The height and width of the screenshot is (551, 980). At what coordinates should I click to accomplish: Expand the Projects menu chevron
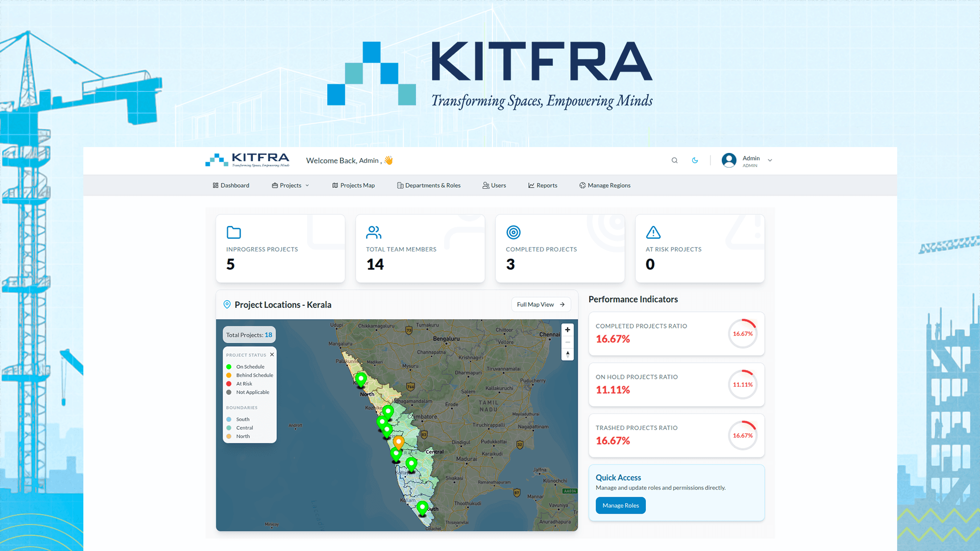point(307,186)
